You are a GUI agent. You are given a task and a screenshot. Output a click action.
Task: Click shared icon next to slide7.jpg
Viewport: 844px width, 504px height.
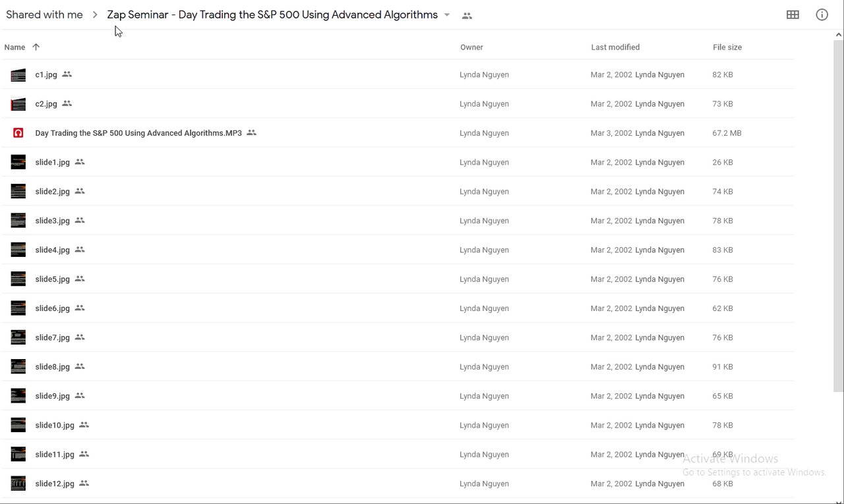[x=80, y=337]
